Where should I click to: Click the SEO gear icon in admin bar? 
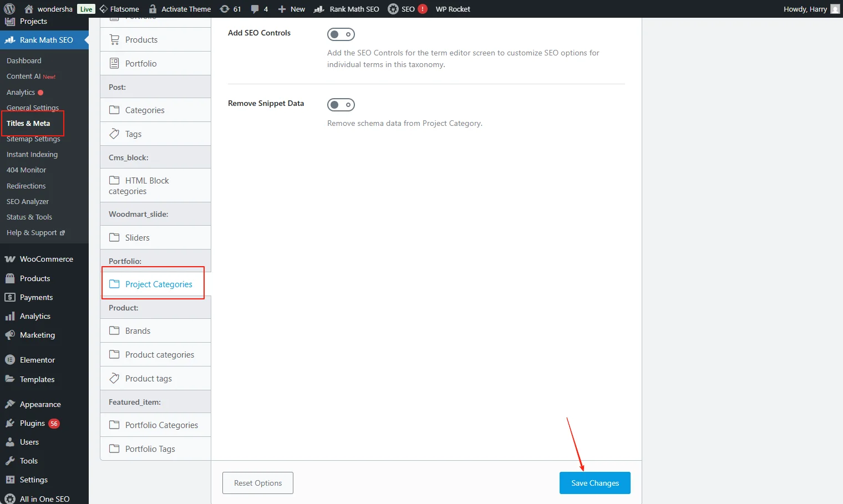tap(393, 9)
